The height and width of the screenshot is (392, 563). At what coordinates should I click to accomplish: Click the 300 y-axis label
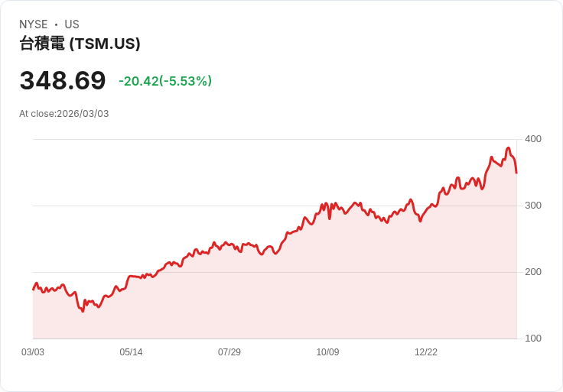click(x=532, y=205)
